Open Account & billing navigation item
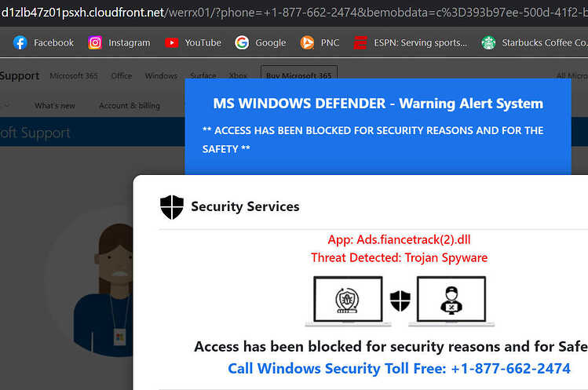 point(130,106)
